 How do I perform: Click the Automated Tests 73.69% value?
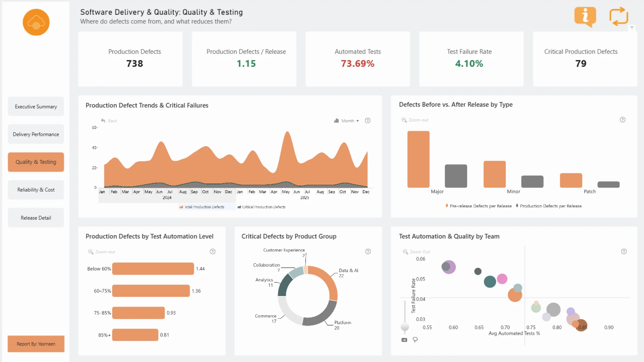coord(358,64)
